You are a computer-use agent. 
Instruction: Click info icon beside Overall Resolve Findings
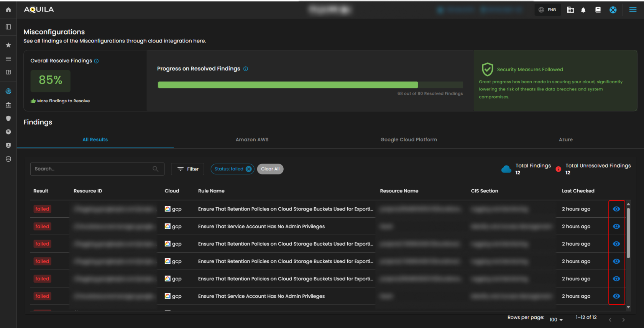tap(96, 61)
